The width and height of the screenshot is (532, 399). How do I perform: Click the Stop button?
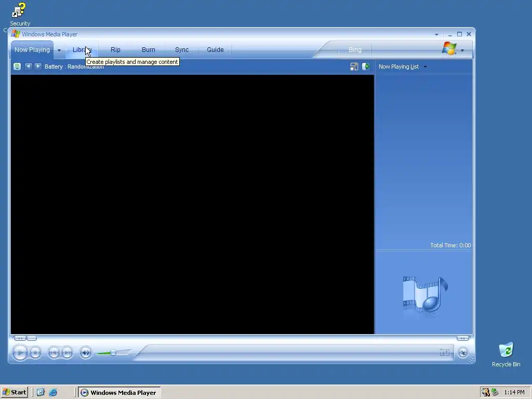pyautogui.click(x=35, y=353)
